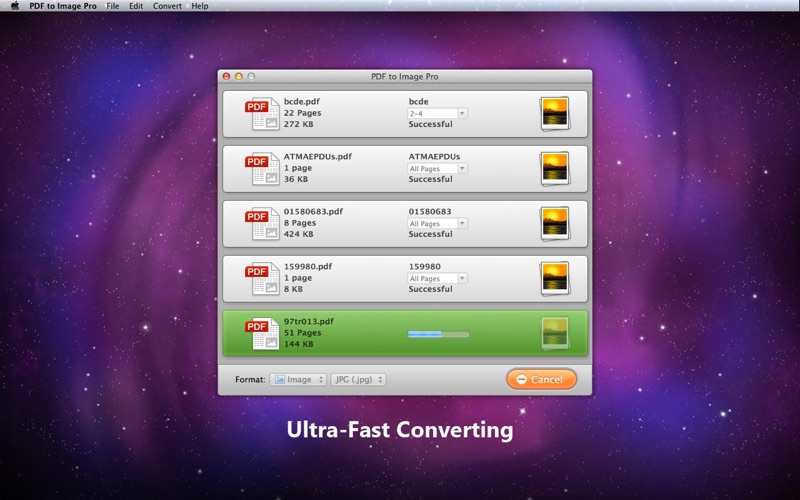The height and width of the screenshot is (500, 800).
Task: Select the ATMAEPDUs.pdf file name
Action: pos(318,157)
